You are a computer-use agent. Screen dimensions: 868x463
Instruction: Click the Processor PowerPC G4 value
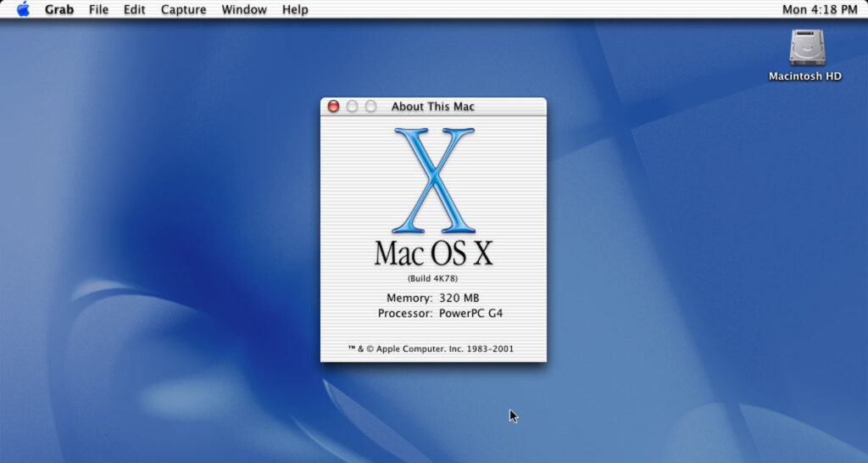coord(471,314)
